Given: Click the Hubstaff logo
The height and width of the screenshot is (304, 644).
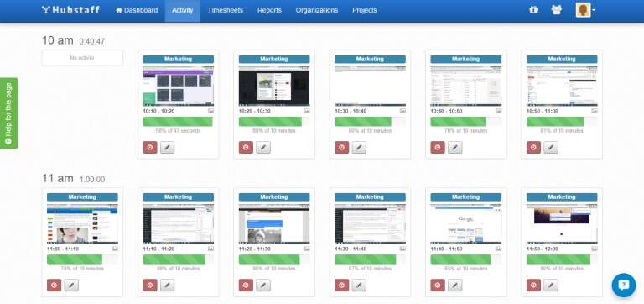Looking at the screenshot, I should [70, 10].
